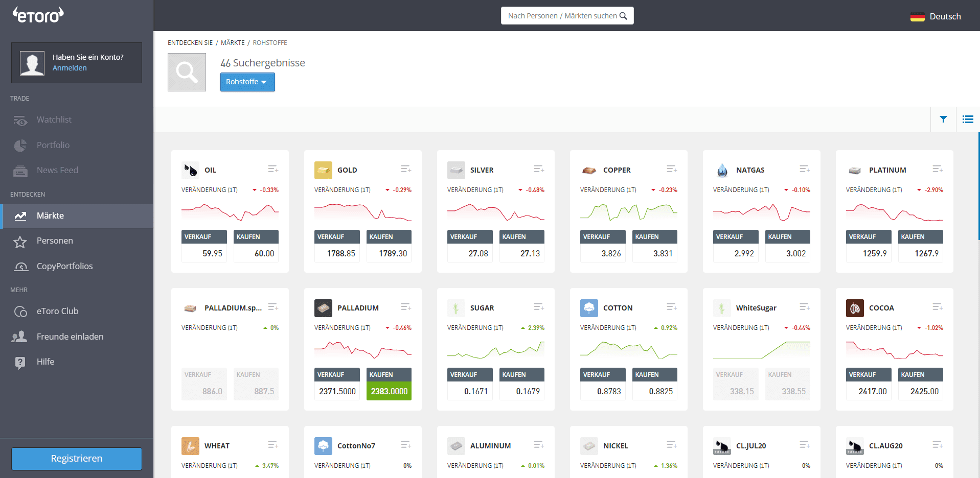Add SILVER to watchlist icon
The image size is (980, 478).
pos(539,169)
